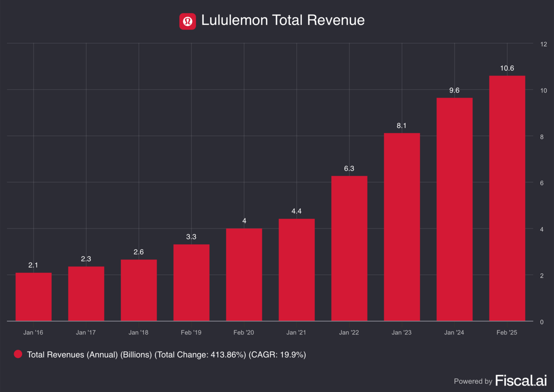Click the "Feb '25" x-axis label
The width and height of the screenshot is (554, 392).
(507, 332)
